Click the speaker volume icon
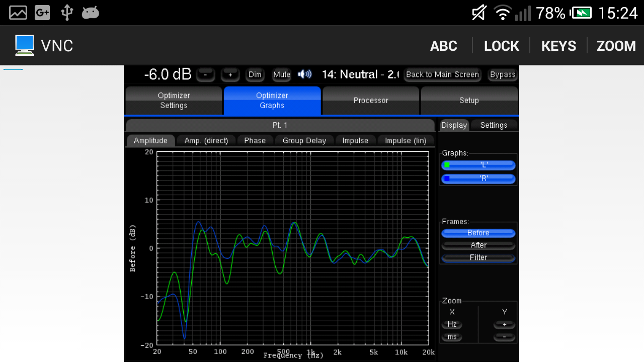This screenshot has height=362, width=644. click(304, 74)
